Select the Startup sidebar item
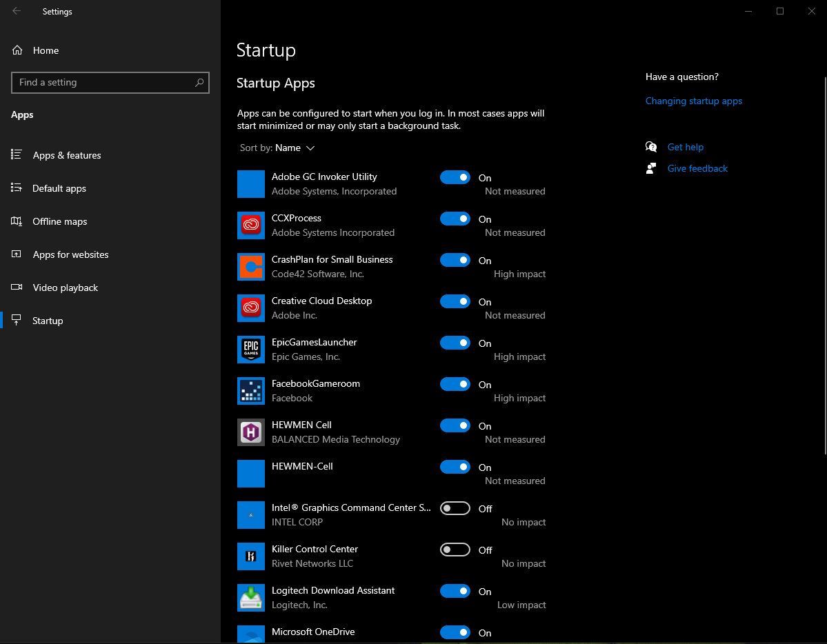The width and height of the screenshot is (827, 644). 111,321
